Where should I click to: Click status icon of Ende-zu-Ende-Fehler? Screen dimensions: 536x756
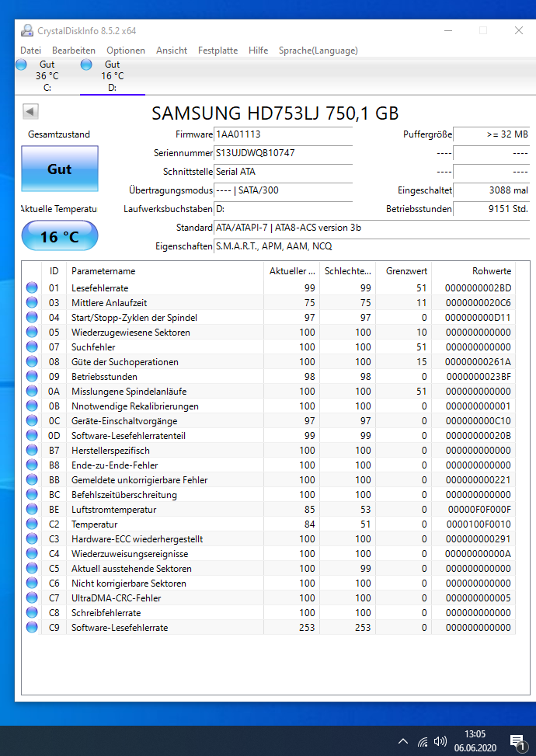point(32,465)
